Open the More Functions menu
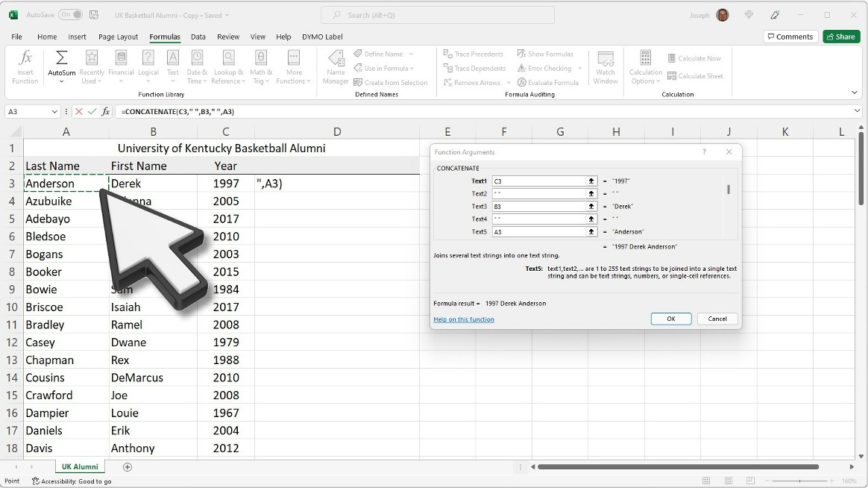Image resolution: width=868 pixels, height=488 pixels. point(293,66)
